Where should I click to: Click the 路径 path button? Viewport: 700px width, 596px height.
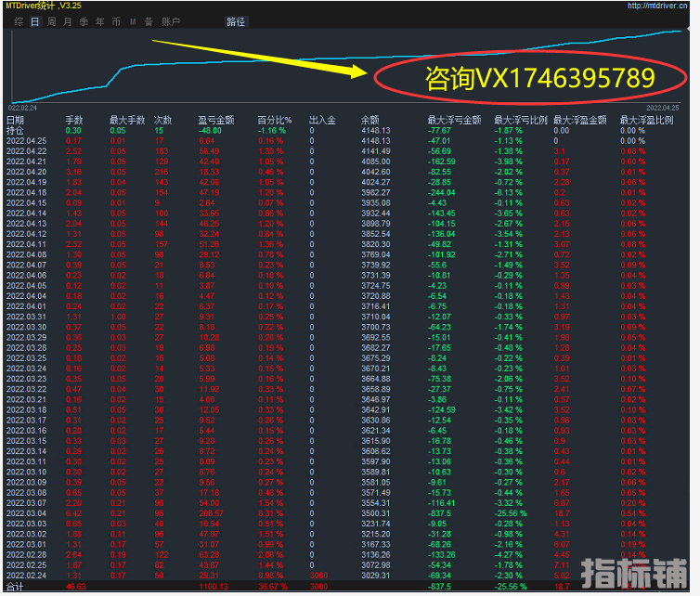(x=238, y=20)
